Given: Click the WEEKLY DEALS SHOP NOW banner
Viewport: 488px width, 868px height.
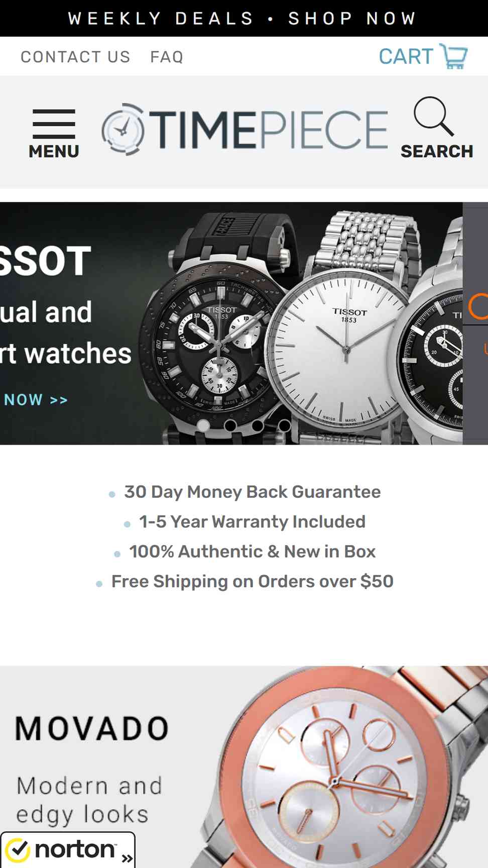Looking at the screenshot, I should click(x=244, y=18).
